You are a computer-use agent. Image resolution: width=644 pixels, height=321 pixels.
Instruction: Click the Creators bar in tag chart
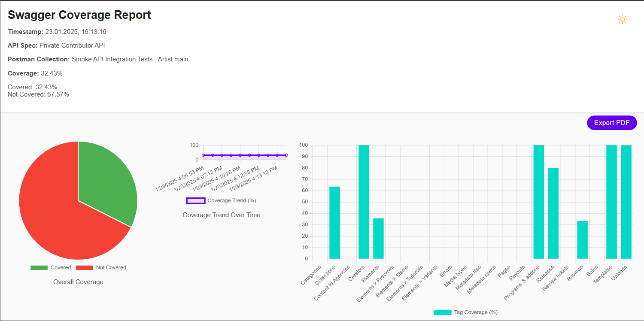pyautogui.click(x=364, y=202)
